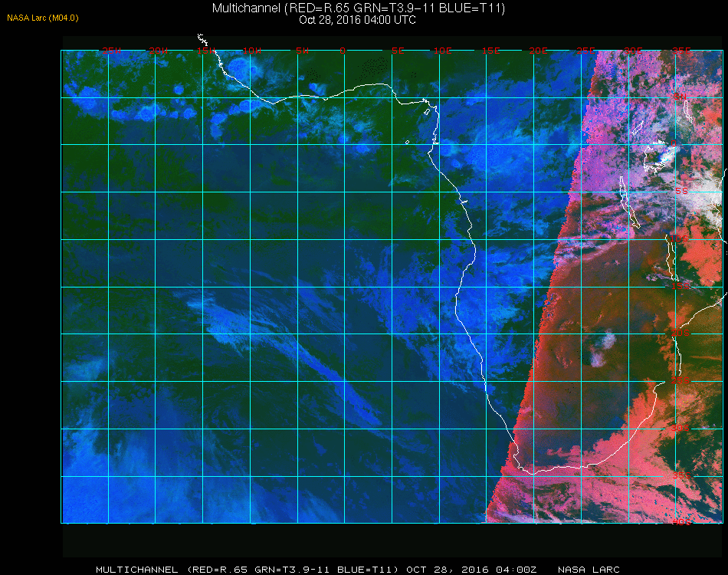Click the 40S latitude label
This screenshot has width=728, height=575.
point(681,522)
